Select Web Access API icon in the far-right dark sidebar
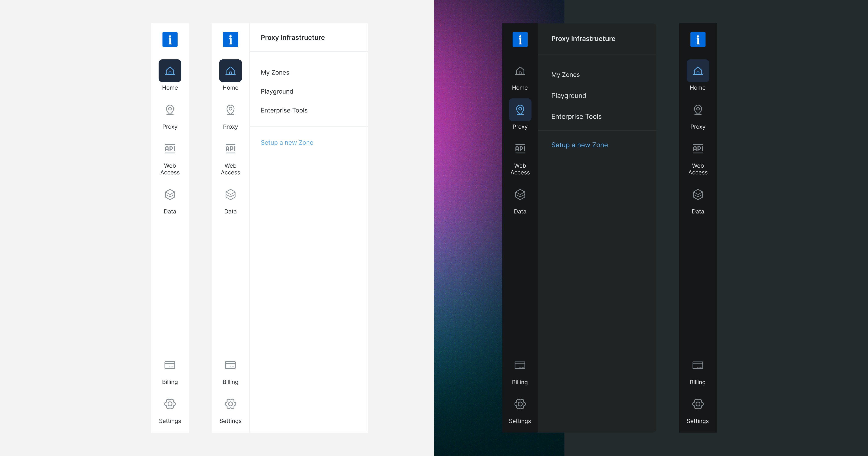The height and width of the screenshot is (456, 868). tap(698, 149)
